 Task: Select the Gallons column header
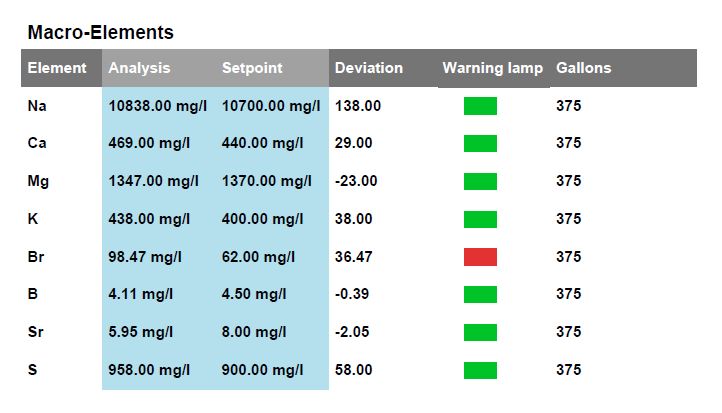583,68
